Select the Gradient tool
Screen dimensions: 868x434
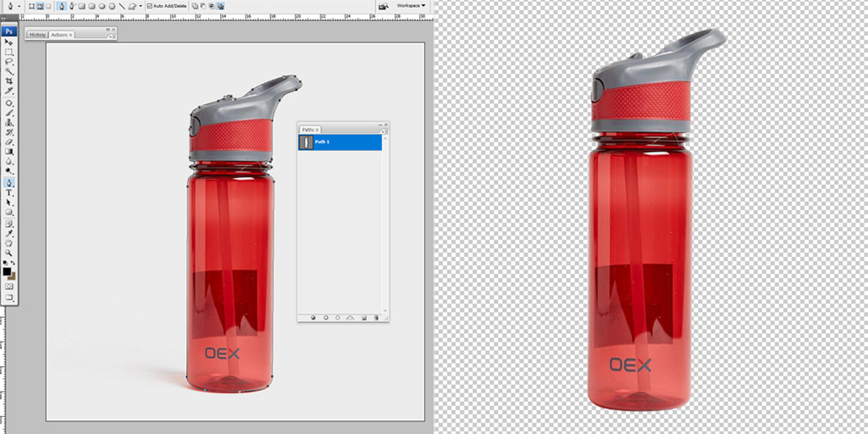[x=8, y=152]
